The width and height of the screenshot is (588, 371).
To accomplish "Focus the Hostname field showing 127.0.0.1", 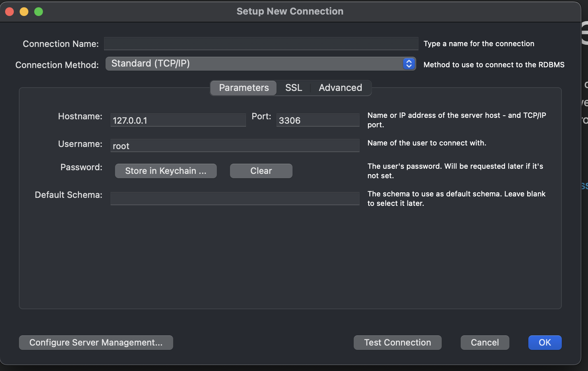I will (178, 120).
